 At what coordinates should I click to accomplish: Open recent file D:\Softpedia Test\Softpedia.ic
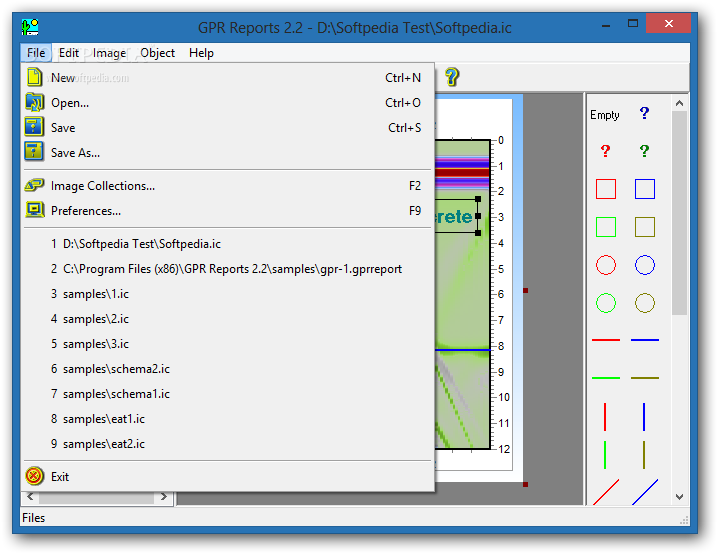coord(228,244)
